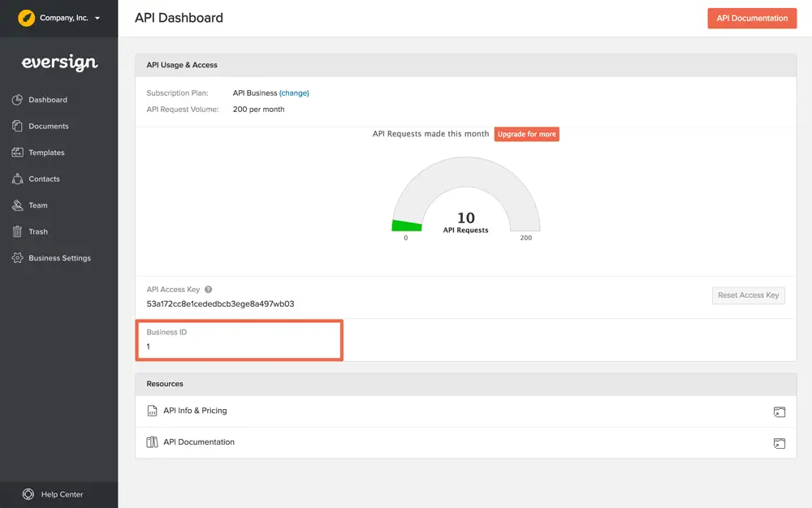Navigate to Contacts

click(44, 179)
